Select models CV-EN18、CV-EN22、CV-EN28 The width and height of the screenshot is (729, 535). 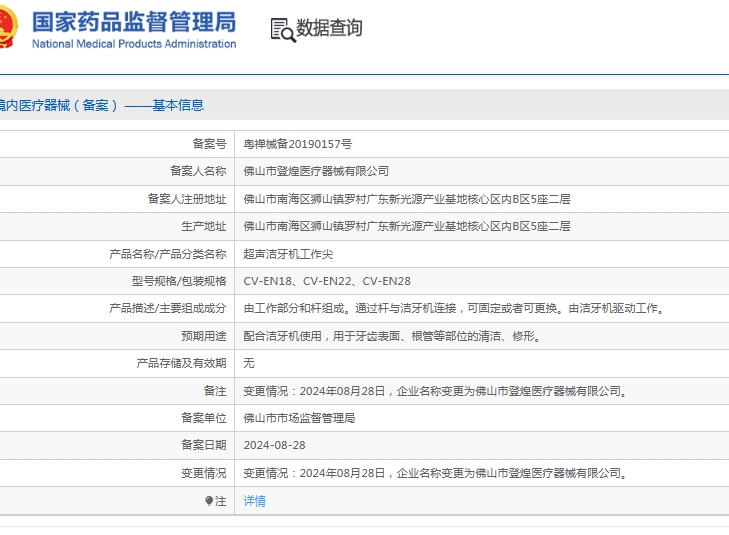327,281
